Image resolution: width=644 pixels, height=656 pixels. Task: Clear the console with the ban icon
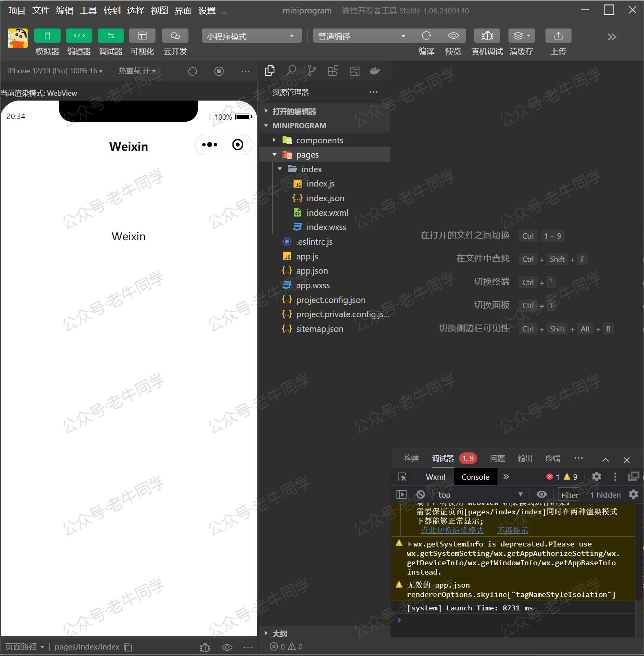point(421,494)
